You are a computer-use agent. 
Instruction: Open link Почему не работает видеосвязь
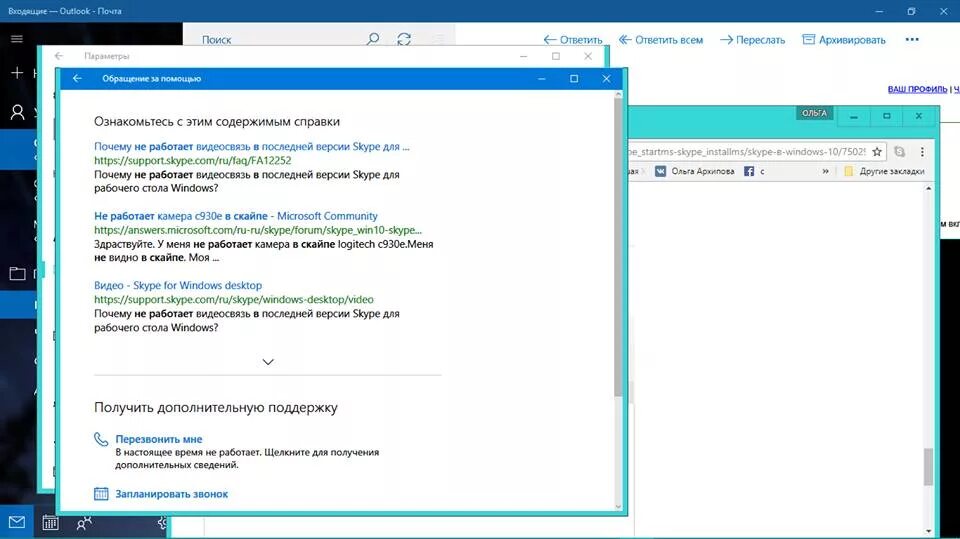coord(252,146)
